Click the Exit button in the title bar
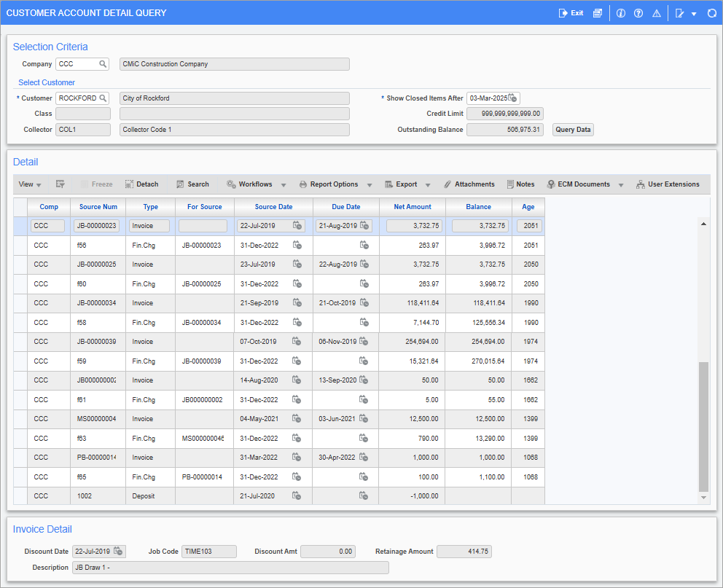723x588 pixels. 571,12
